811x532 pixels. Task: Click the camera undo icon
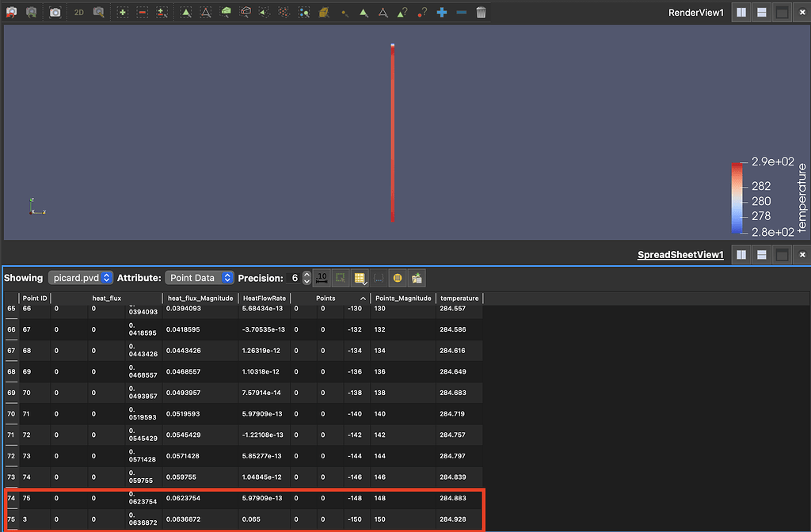point(11,13)
